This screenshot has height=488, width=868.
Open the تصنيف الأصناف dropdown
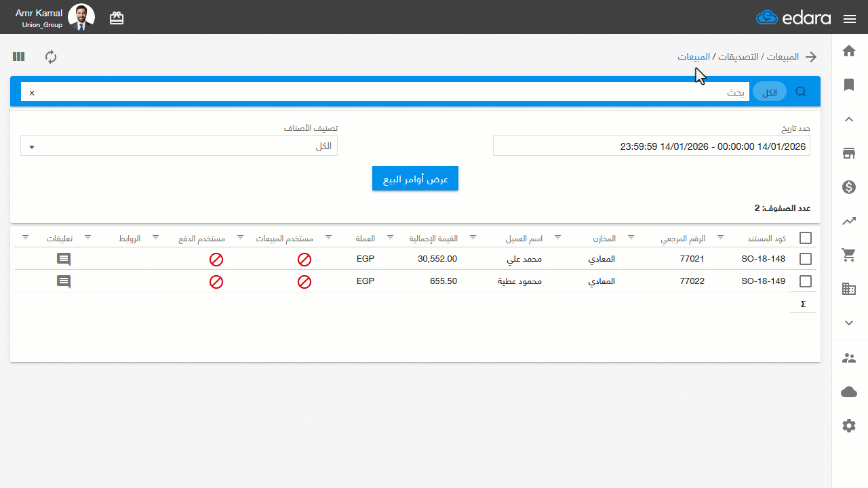179,146
